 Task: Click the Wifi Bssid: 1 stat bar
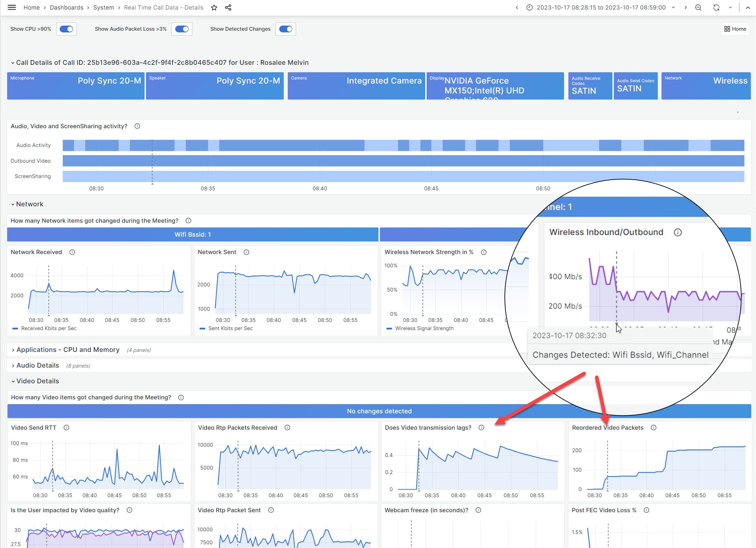[193, 235]
